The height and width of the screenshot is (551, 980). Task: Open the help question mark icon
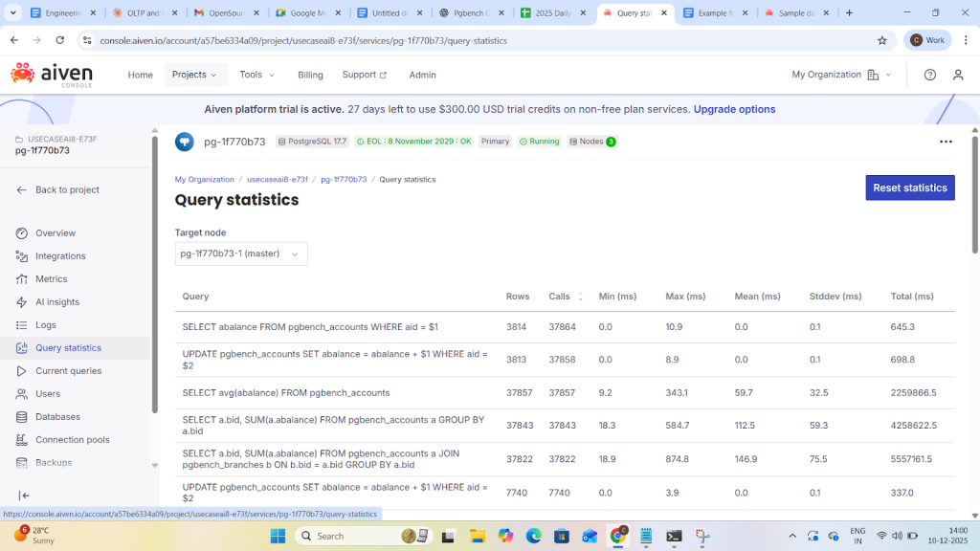(929, 75)
